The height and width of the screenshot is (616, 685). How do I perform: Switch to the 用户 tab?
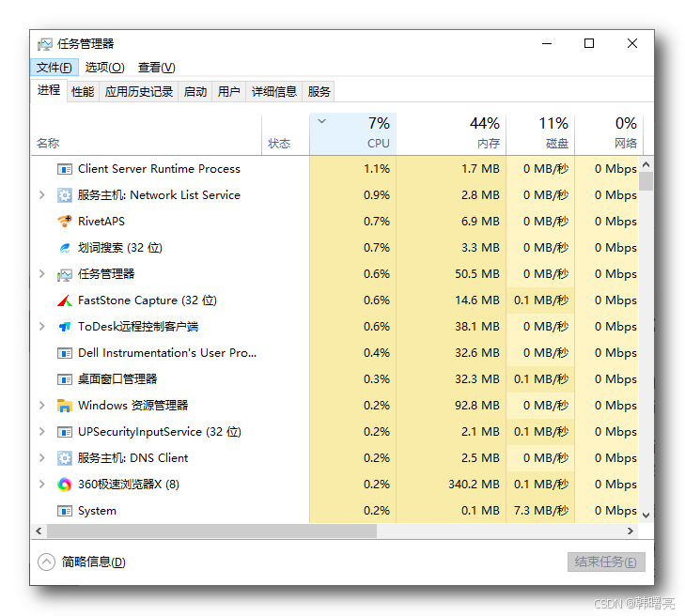229,92
